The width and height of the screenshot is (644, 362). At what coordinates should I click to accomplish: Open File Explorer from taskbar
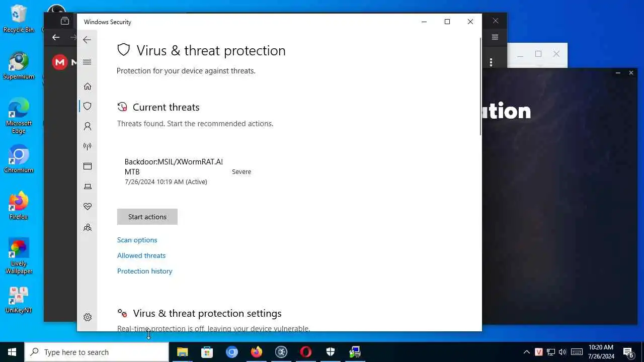click(183, 352)
